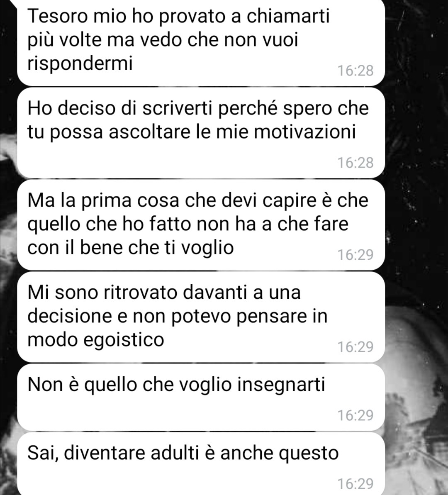Image resolution: width=448 pixels, height=495 pixels.
Task: Tap the 16:29 timestamp under "anche questo"
Action: pyautogui.click(x=355, y=484)
